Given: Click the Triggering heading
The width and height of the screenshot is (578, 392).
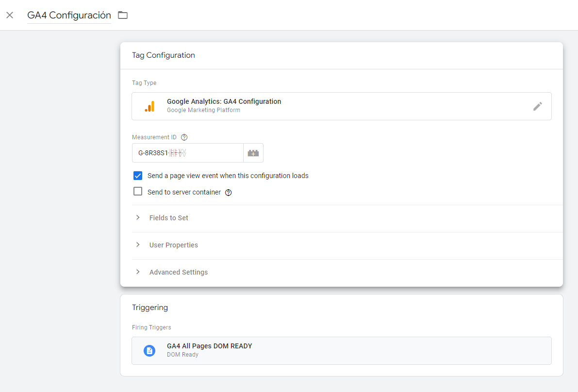Looking at the screenshot, I should 150,308.
